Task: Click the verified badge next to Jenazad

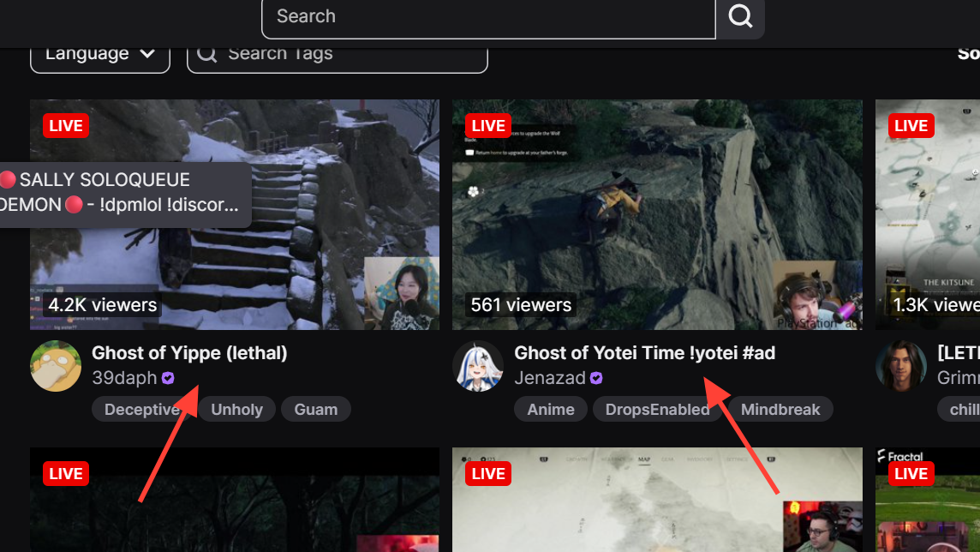Action: (596, 378)
